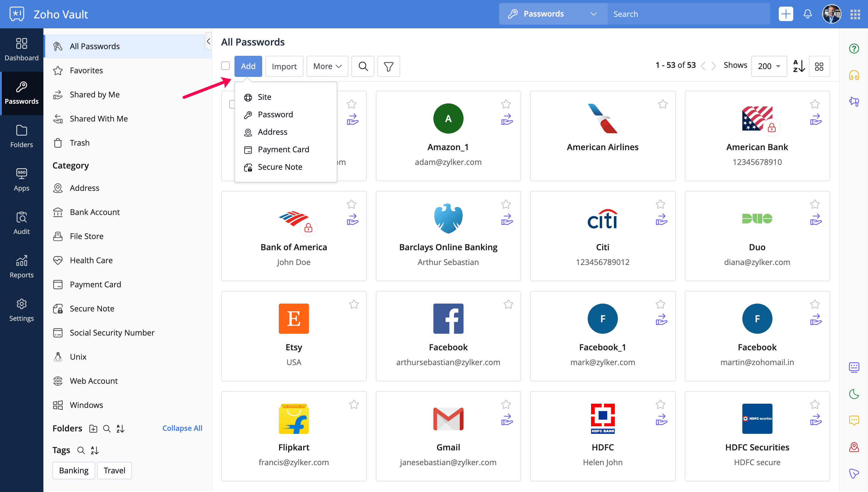
Task: Switch to grid view icon
Action: point(819,66)
